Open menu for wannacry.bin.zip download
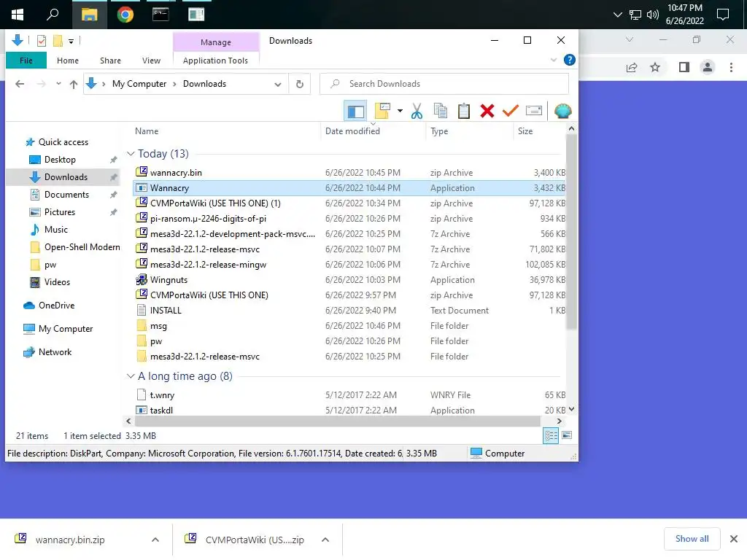747x560 pixels. (155, 540)
